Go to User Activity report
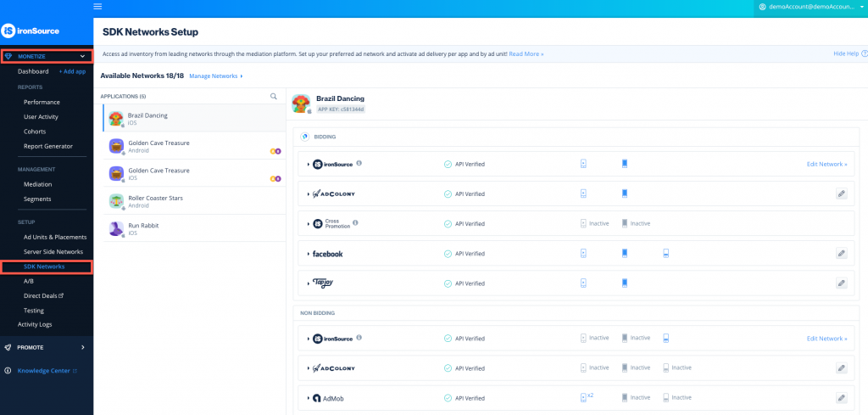This screenshot has height=415, width=868. click(41, 117)
